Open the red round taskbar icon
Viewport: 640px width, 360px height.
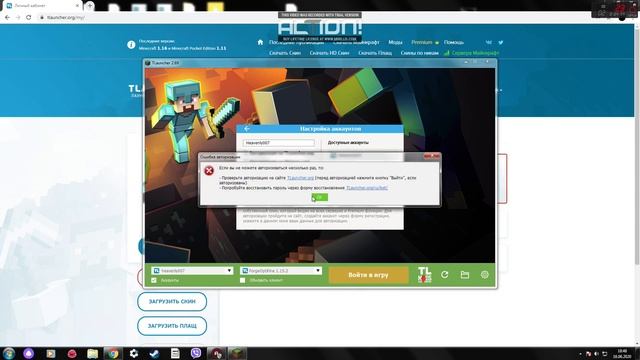coord(72,353)
